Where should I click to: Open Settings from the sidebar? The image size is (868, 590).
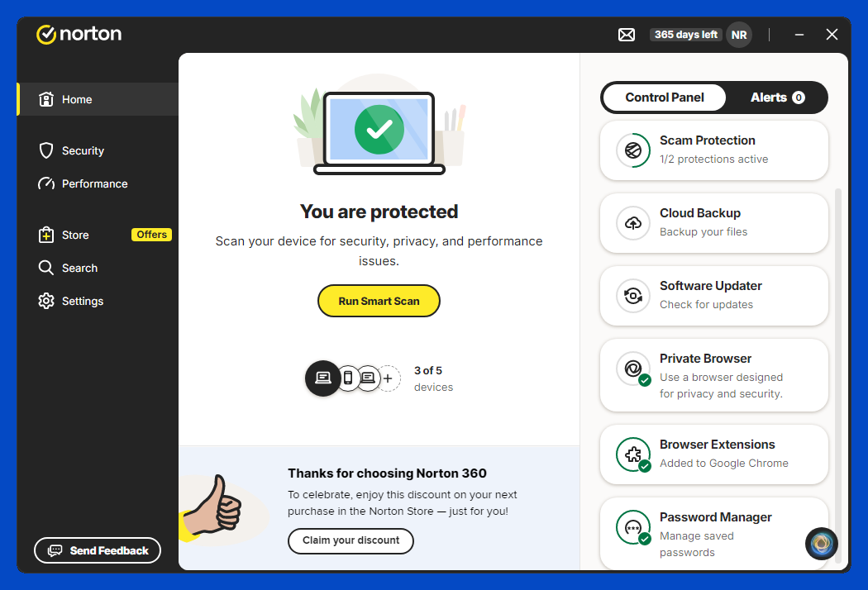(98, 301)
